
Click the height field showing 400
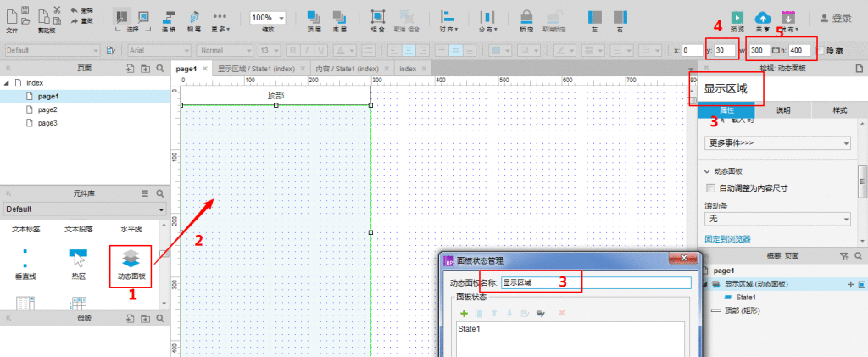coord(800,50)
